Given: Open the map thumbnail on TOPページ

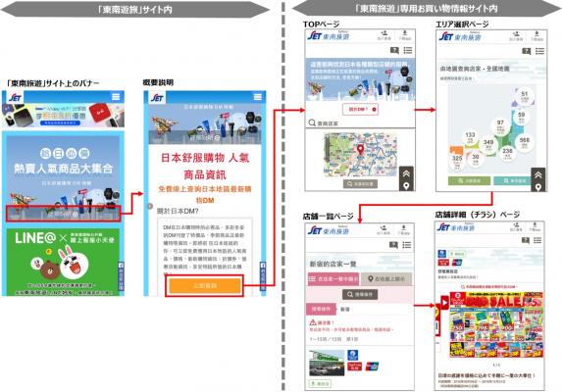Looking at the screenshot, I should [x=360, y=154].
